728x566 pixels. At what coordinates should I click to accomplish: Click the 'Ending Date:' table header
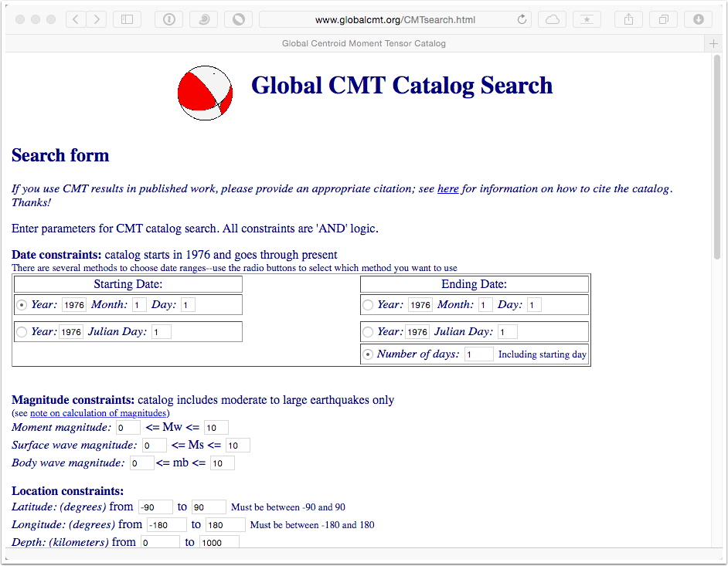(474, 284)
